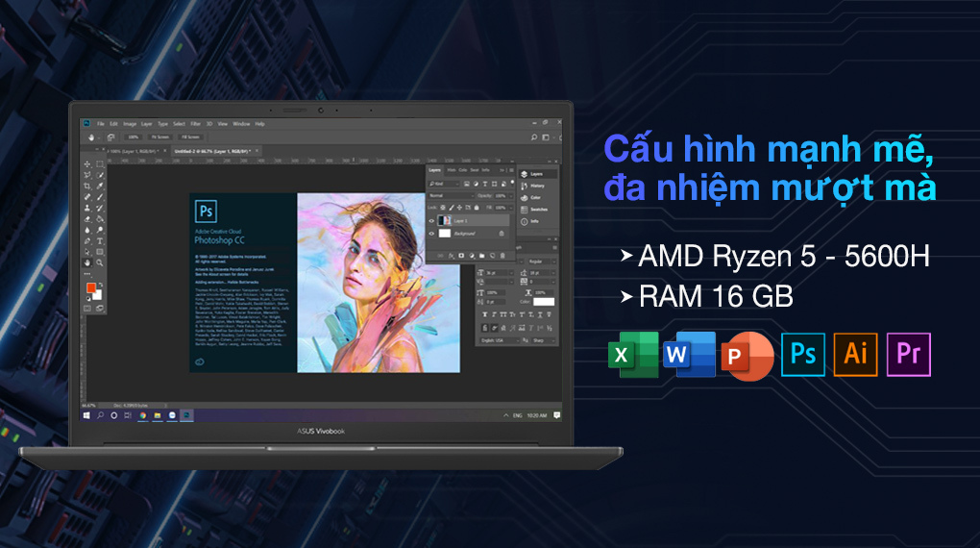Click the 100% zoom button
This screenshot has width=980, height=548.
tap(134, 137)
